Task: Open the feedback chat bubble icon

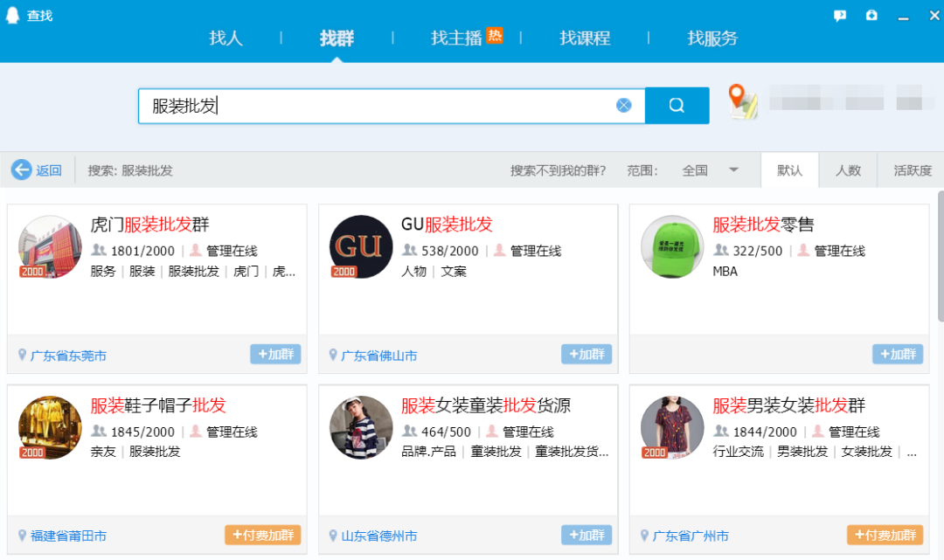Action: point(840,16)
